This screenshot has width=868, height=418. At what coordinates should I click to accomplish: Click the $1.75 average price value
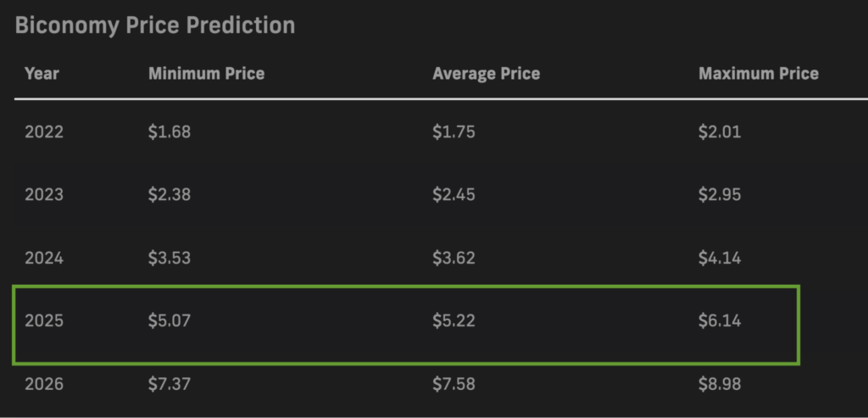point(454,131)
